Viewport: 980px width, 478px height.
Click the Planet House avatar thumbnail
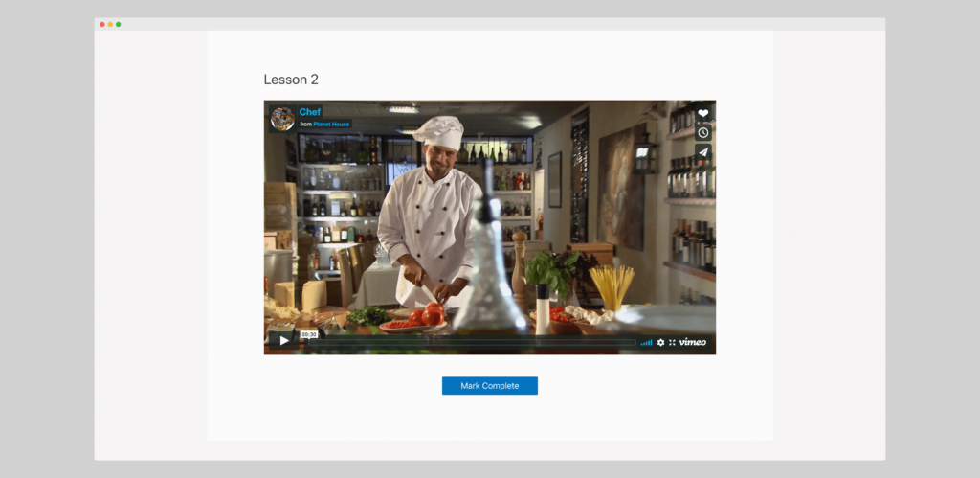tap(282, 118)
